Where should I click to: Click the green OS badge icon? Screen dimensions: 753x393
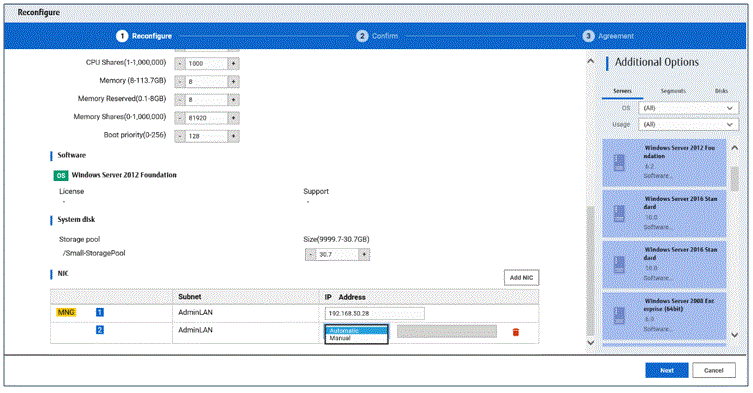coord(61,176)
